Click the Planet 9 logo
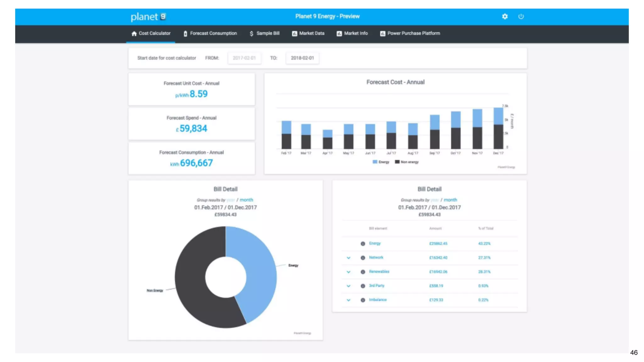The image size is (644, 362). point(148,17)
